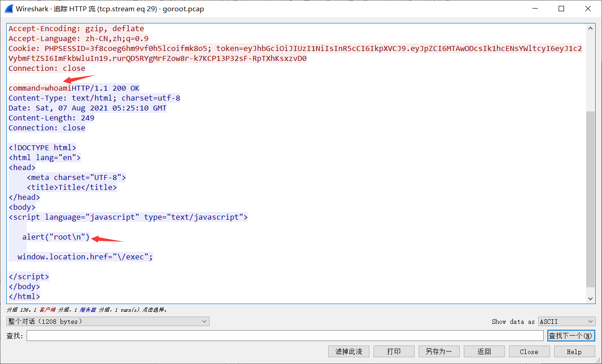Click the 'Content-Type: text/html; charset=utf-8' line
Viewport: 602px width, 364px height.
(94, 98)
